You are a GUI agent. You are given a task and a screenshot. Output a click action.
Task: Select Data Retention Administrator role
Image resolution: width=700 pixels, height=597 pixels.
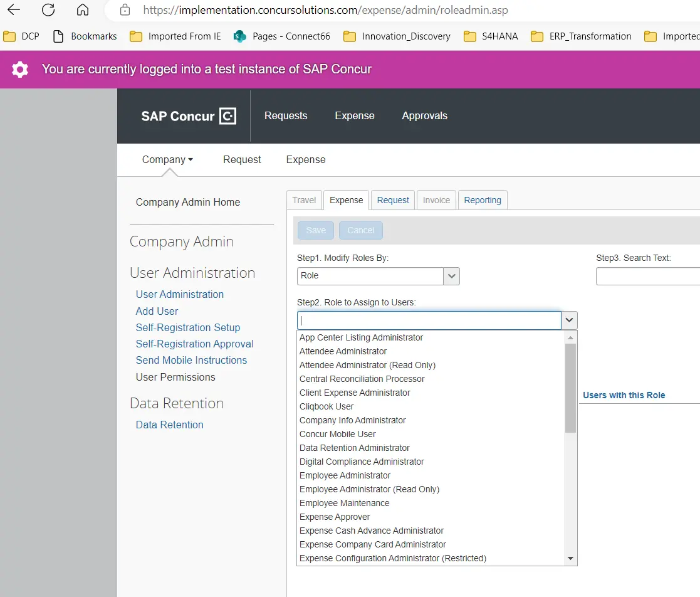tap(431, 448)
